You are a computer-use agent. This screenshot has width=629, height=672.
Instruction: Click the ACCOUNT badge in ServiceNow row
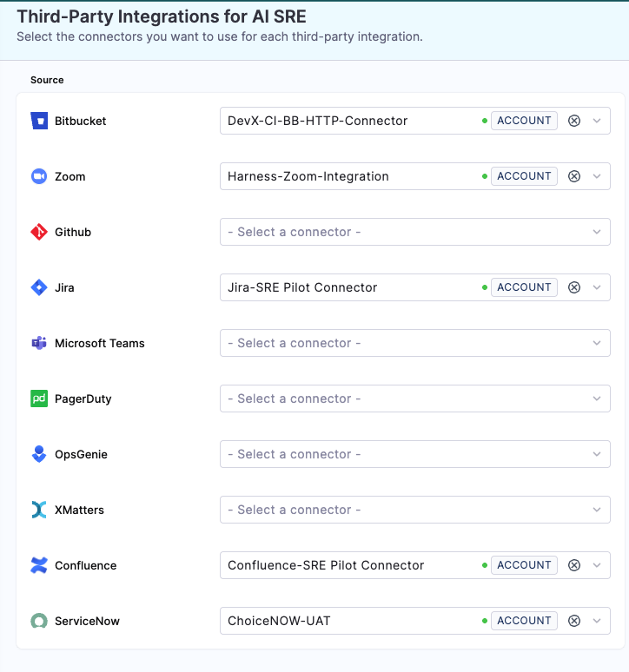pos(524,621)
